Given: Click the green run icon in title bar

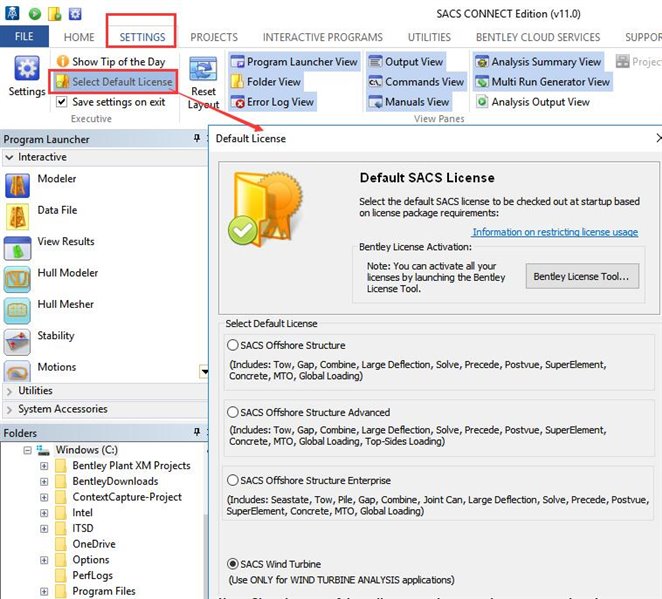Looking at the screenshot, I should point(35,14).
